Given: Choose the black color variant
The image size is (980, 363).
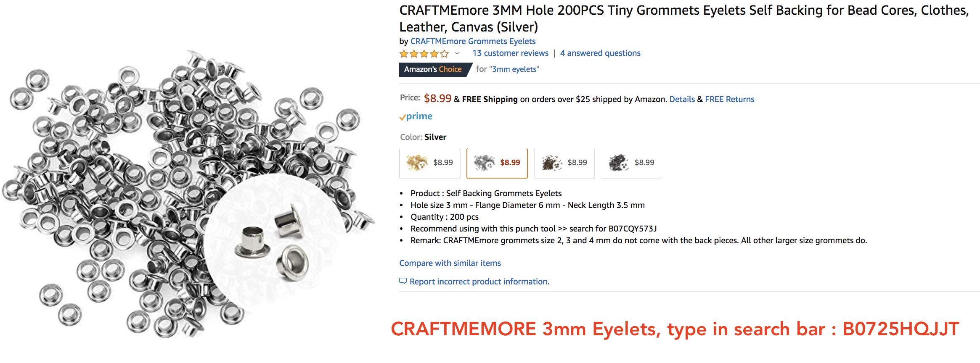Looking at the screenshot, I should click(631, 163).
